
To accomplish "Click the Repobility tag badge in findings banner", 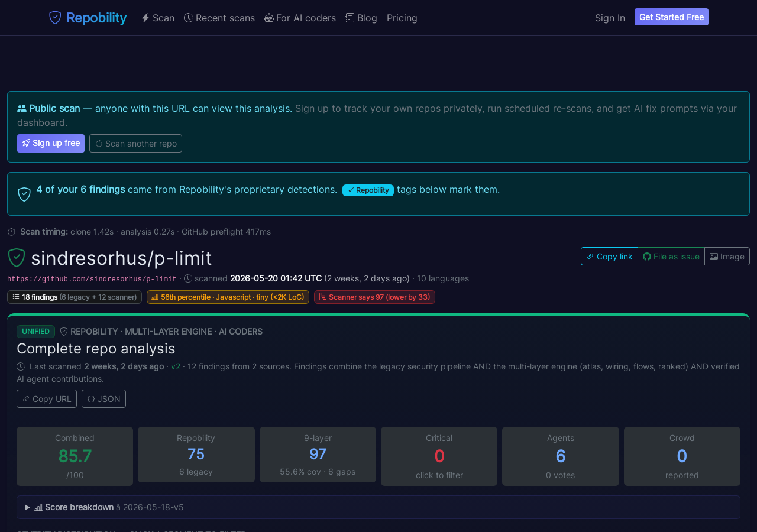I will pyautogui.click(x=368, y=190).
